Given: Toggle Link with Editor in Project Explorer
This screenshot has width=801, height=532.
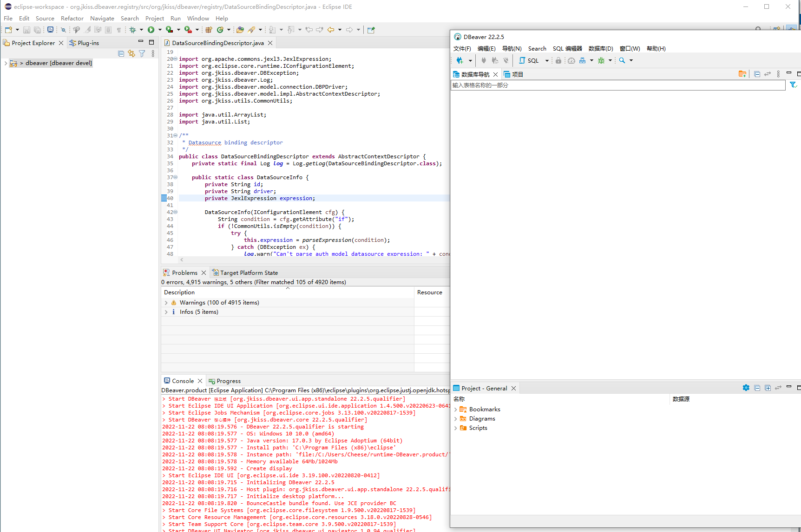Looking at the screenshot, I should coord(131,53).
